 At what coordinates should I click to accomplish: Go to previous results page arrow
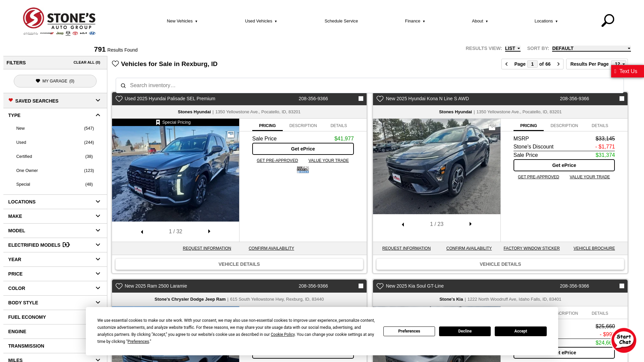(x=506, y=64)
